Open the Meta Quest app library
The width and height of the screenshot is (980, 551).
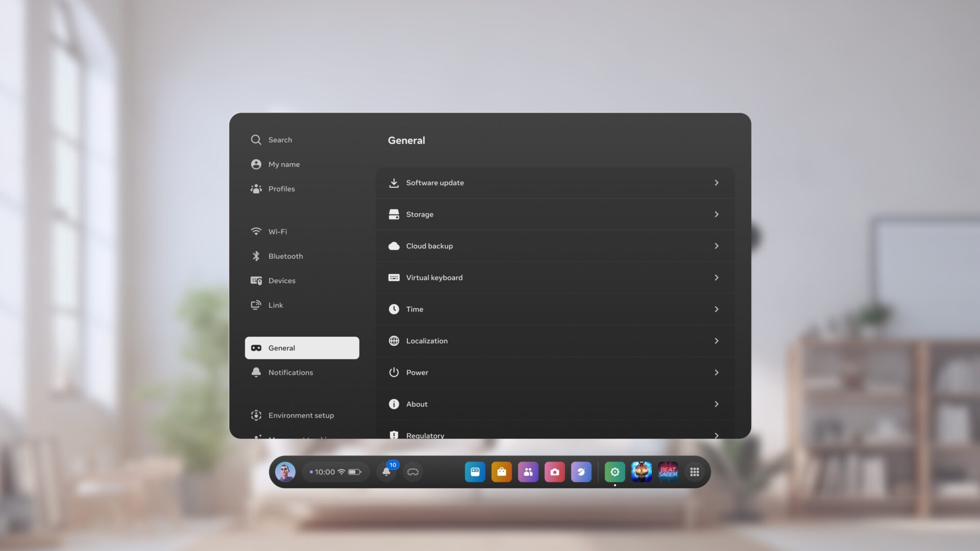click(x=695, y=471)
